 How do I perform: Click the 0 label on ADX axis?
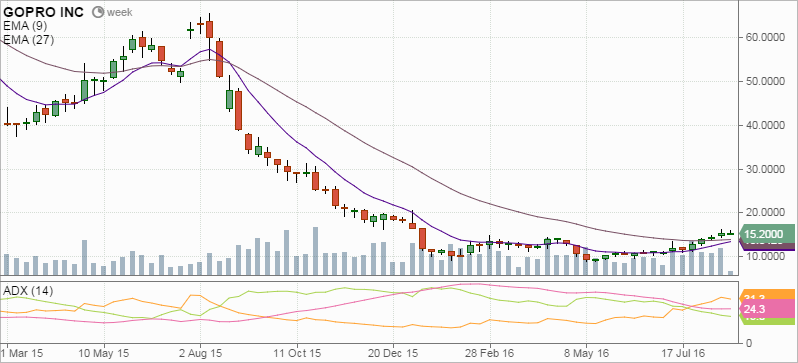[748, 343]
